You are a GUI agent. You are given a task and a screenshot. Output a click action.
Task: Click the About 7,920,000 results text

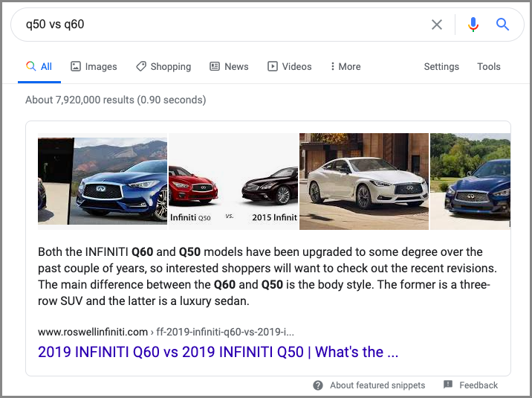point(116,100)
